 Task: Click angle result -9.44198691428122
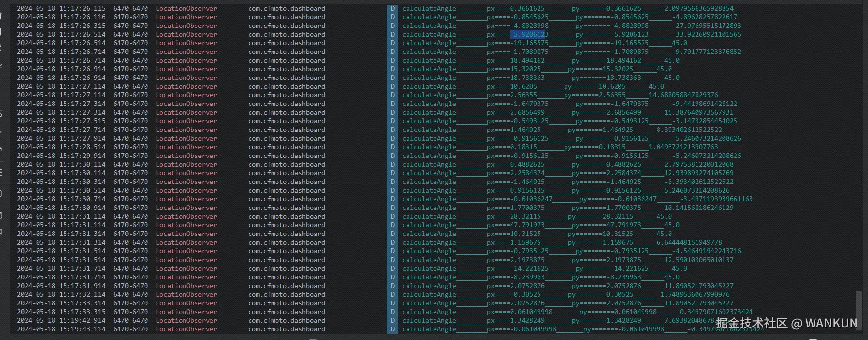click(705, 104)
